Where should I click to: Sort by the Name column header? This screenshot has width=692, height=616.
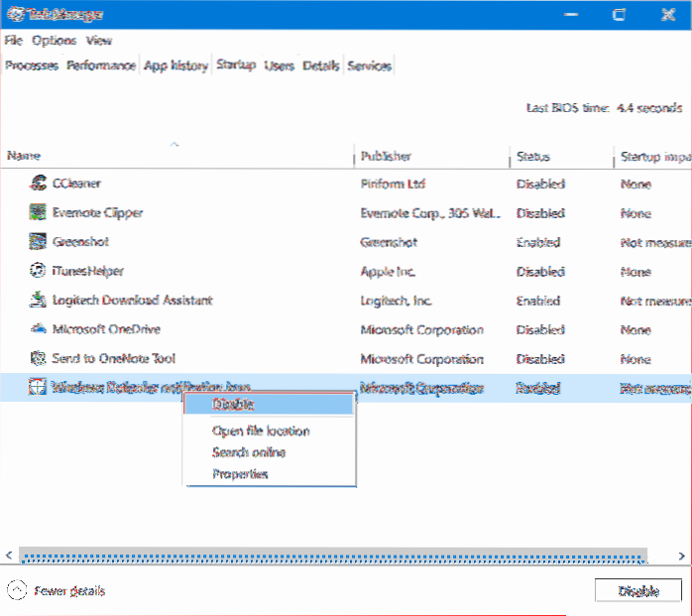coord(24,157)
